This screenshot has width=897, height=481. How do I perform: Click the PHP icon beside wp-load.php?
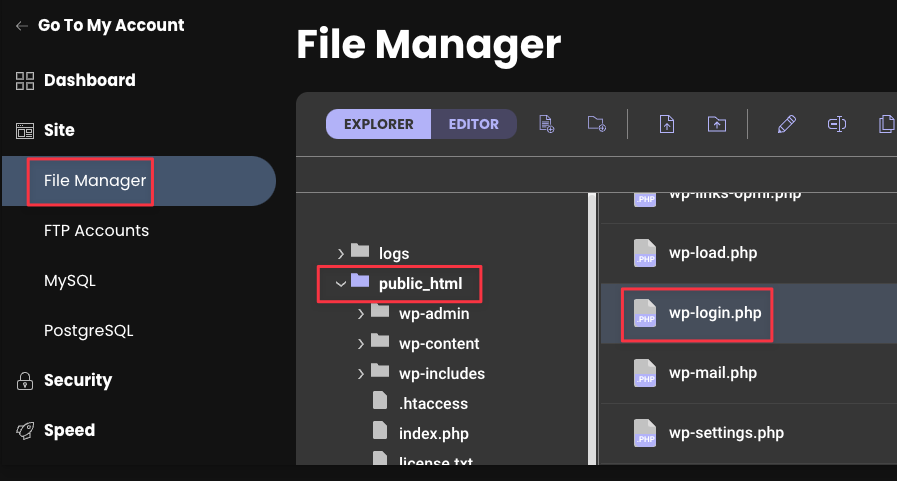pos(645,253)
